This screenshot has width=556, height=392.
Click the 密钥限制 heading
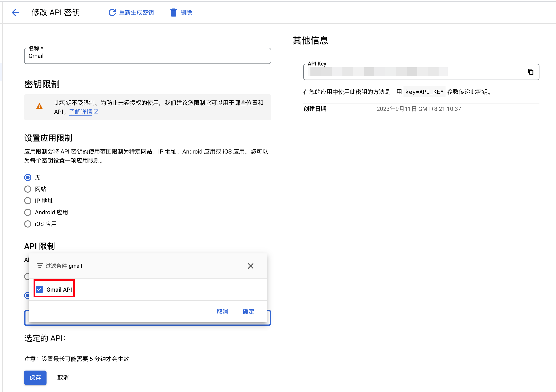(x=42, y=84)
